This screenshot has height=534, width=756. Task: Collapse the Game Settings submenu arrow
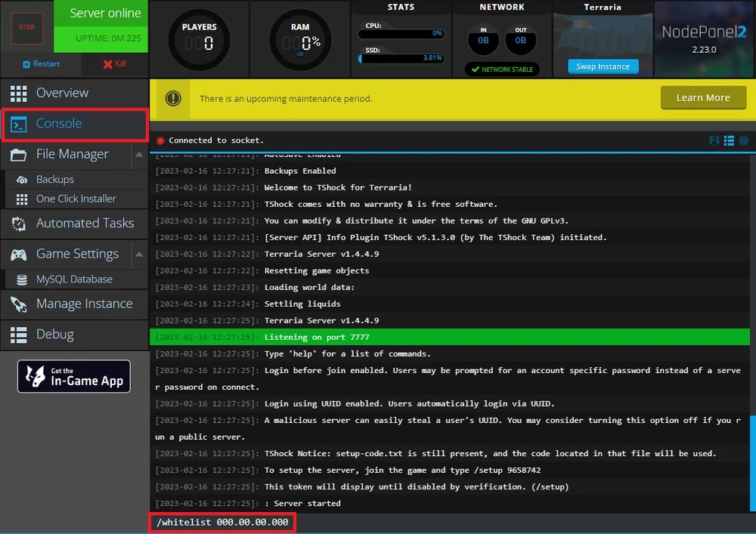click(x=139, y=255)
